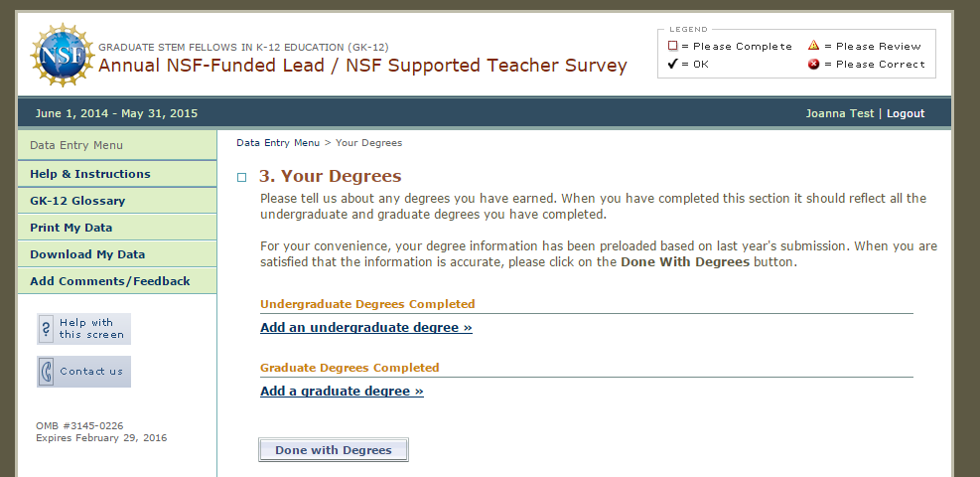Click the yellow warning triangle legend icon
This screenshot has width=980, height=477.
[x=813, y=46]
